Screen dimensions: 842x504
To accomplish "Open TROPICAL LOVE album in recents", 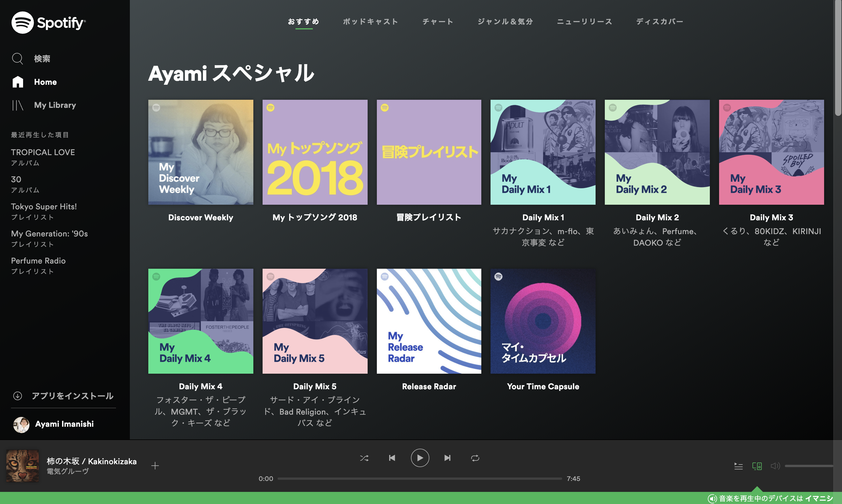I will [43, 152].
